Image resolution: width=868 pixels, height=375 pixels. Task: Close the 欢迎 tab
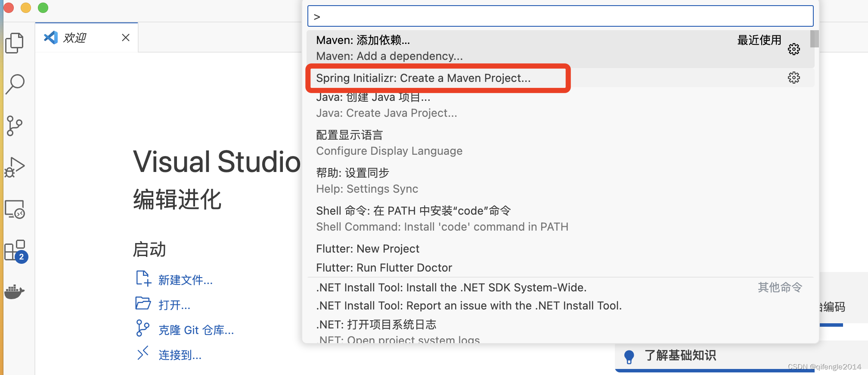pyautogui.click(x=126, y=37)
